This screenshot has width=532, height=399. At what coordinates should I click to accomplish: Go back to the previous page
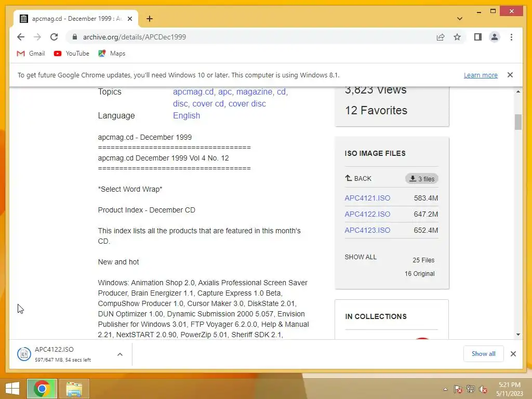pyautogui.click(x=21, y=37)
